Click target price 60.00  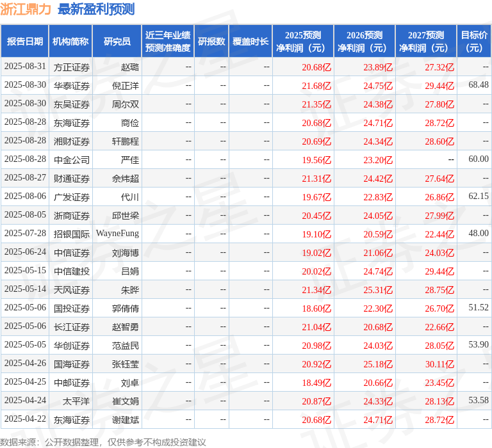click(479, 159)
